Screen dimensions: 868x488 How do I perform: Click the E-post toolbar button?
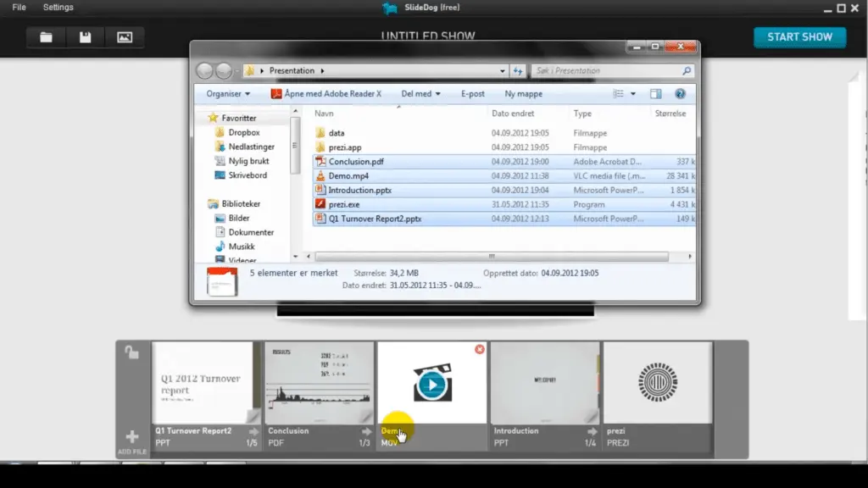pos(473,93)
